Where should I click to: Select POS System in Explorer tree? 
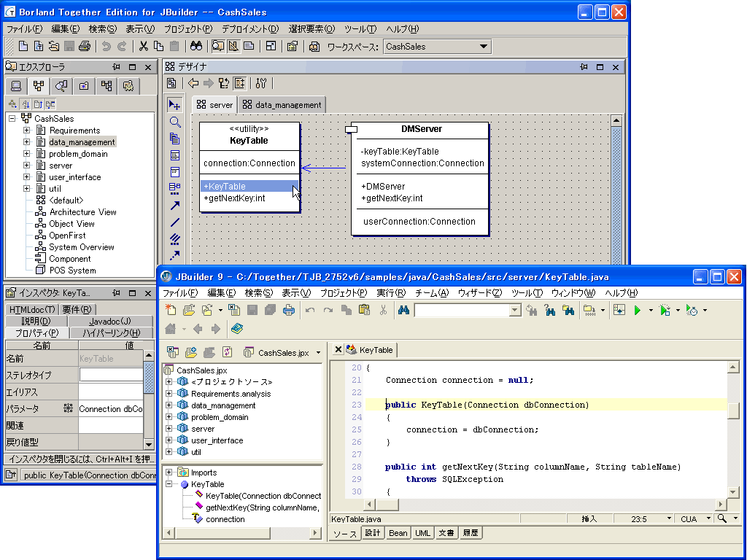click(x=72, y=271)
